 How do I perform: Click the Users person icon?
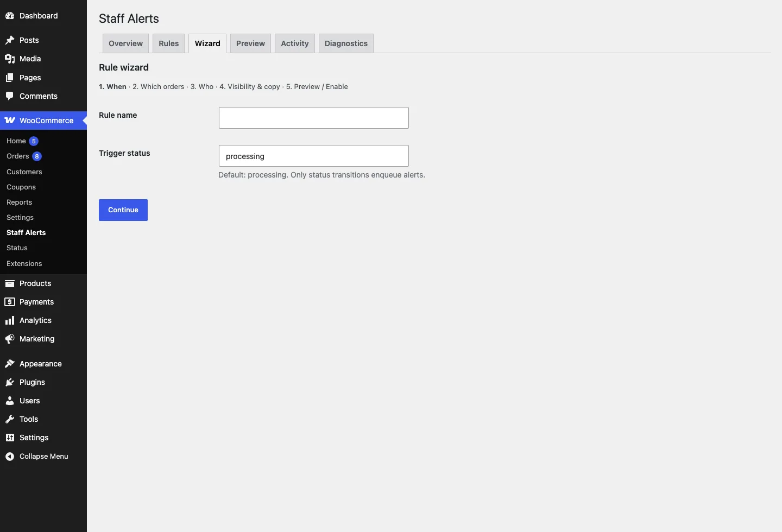coord(10,401)
